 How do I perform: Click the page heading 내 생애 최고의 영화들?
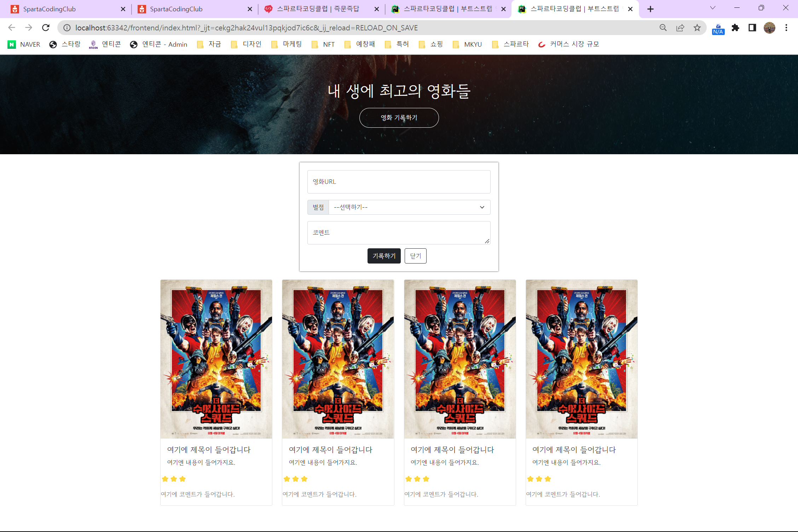[399, 91]
